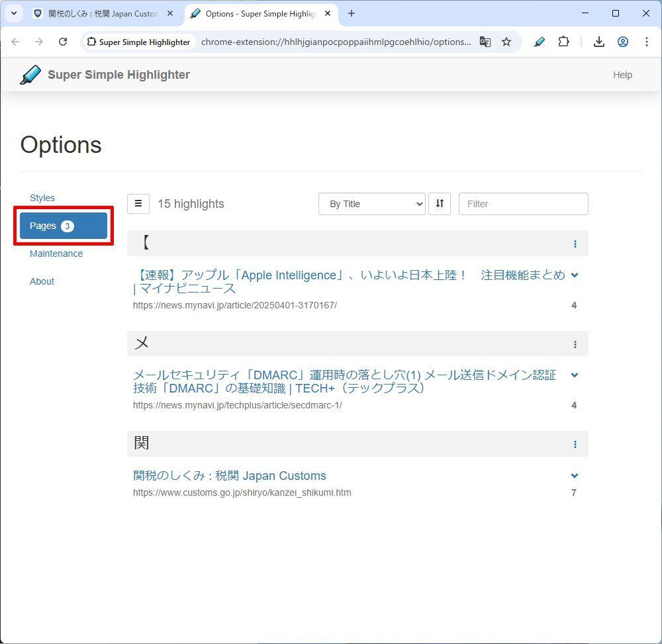Bookmark this page with the star icon
This screenshot has height=644, width=662.
pyautogui.click(x=506, y=42)
